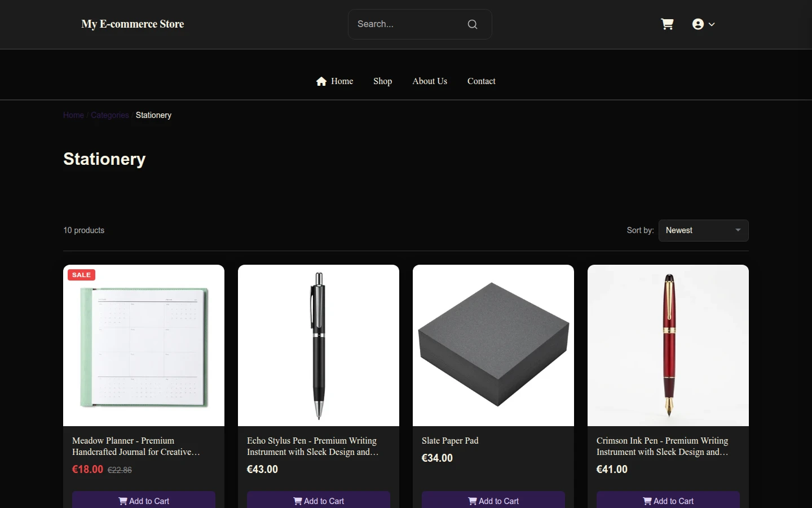Open Crimson Ink Pen product image

(x=668, y=345)
